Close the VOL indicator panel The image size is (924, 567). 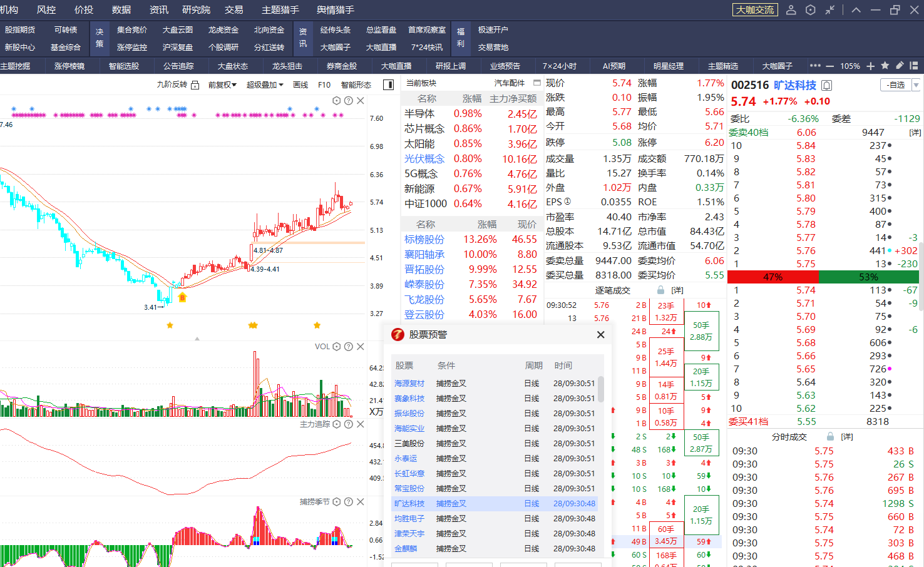point(361,347)
